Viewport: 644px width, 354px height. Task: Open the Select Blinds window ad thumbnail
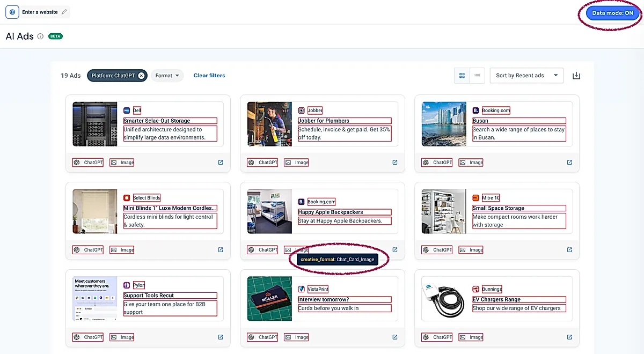[95, 211]
